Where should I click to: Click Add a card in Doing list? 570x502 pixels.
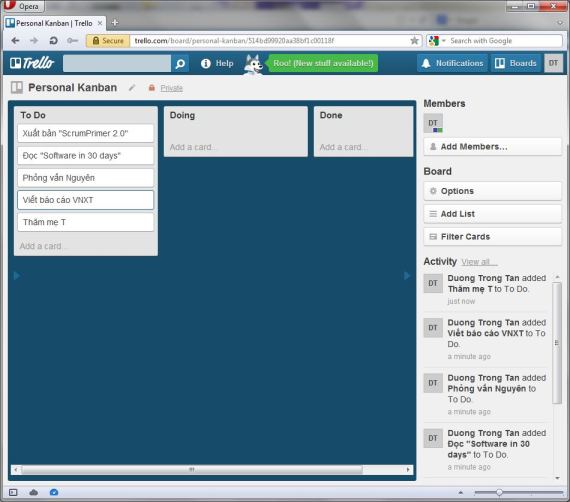pos(192,147)
